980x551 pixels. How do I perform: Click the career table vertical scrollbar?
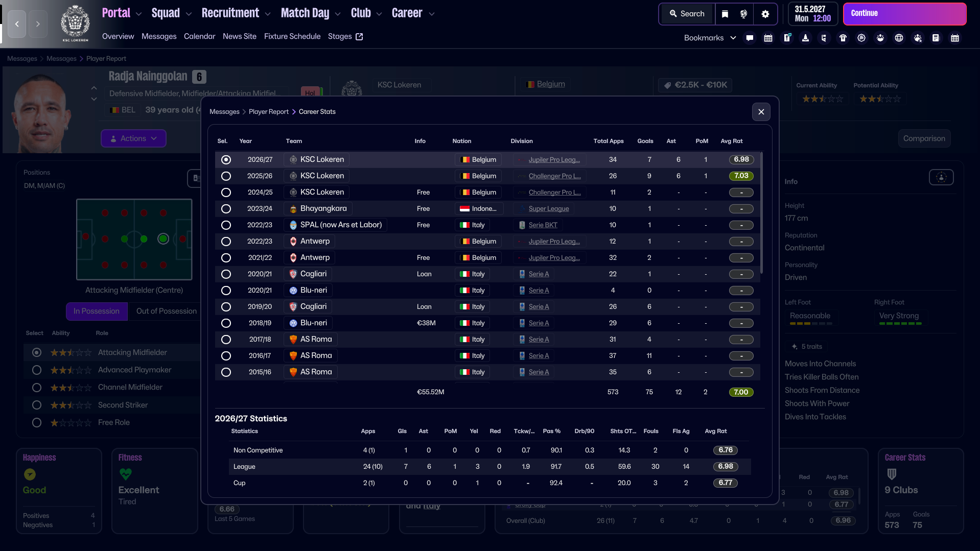pos(761,212)
